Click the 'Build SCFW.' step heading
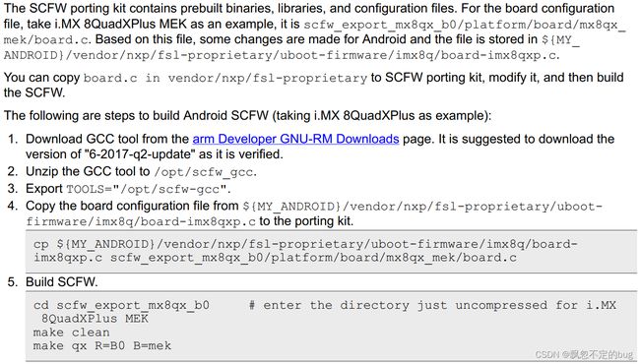This screenshot has width=640, height=364. click(x=62, y=281)
